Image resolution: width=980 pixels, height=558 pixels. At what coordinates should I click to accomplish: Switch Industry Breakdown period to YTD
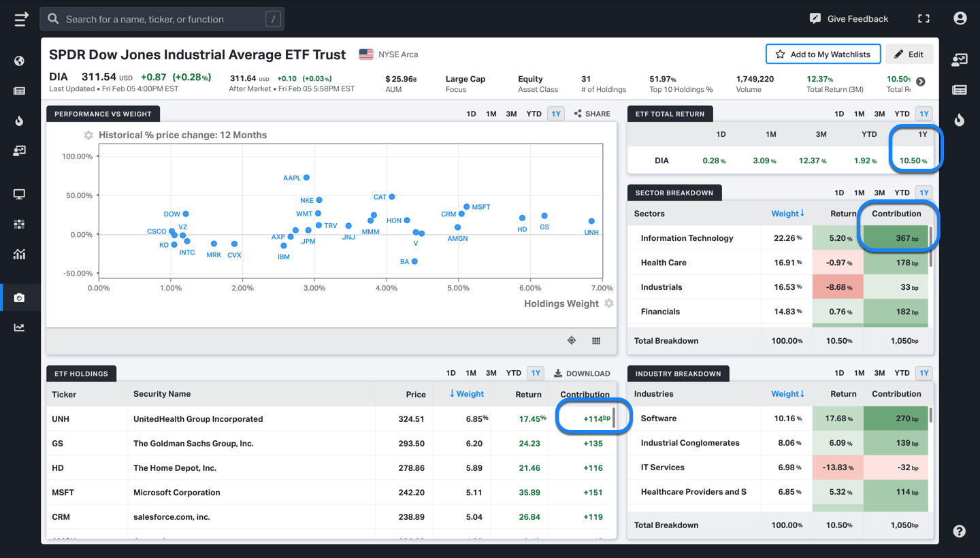(x=902, y=373)
